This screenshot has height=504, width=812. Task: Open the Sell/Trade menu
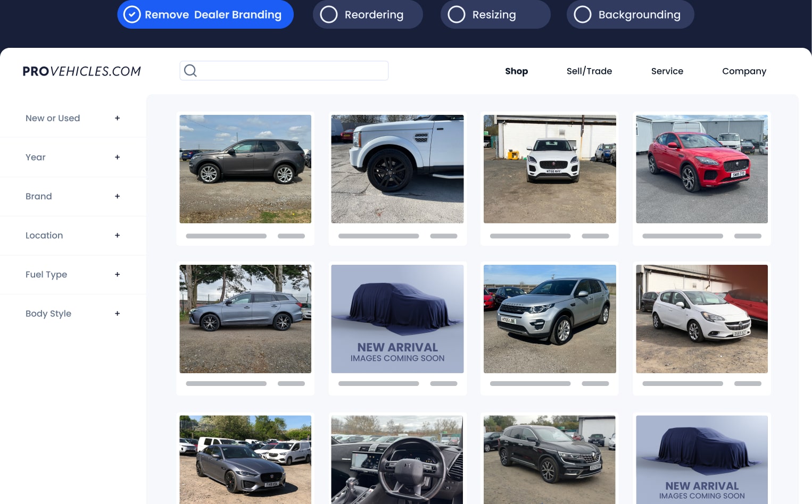pos(589,71)
